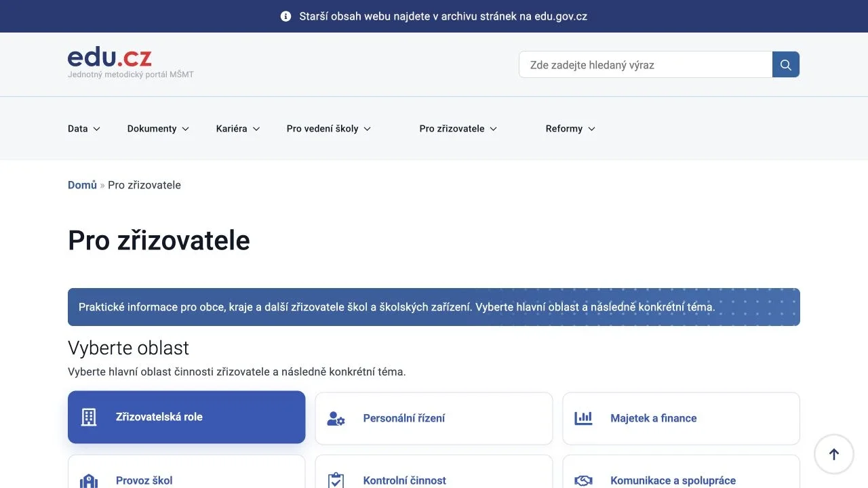The height and width of the screenshot is (488, 868).
Task: Select the Majetek a finance card
Action: click(x=682, y=418)
